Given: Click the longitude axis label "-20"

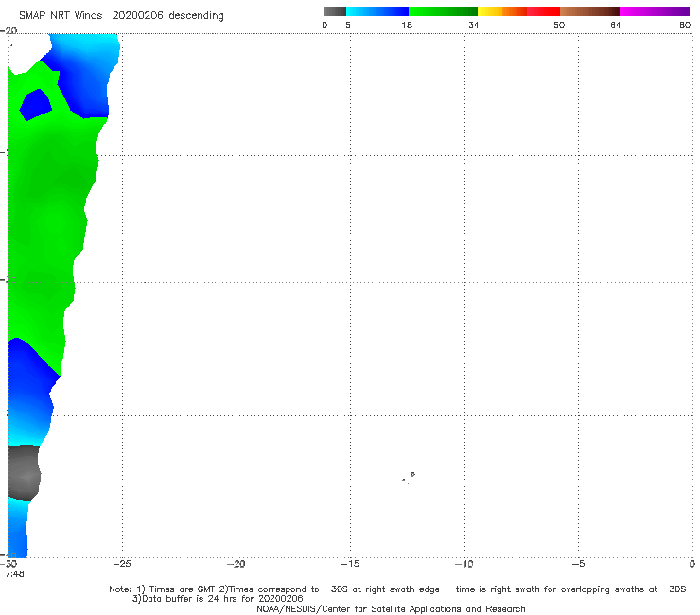Looking at the screenshot, I should [x=236, y=564].
